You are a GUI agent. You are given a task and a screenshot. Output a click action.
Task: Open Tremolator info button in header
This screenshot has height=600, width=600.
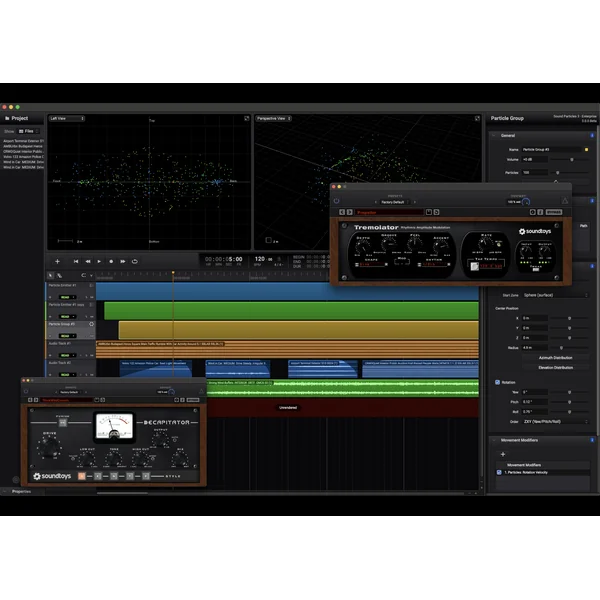point(540,212)
